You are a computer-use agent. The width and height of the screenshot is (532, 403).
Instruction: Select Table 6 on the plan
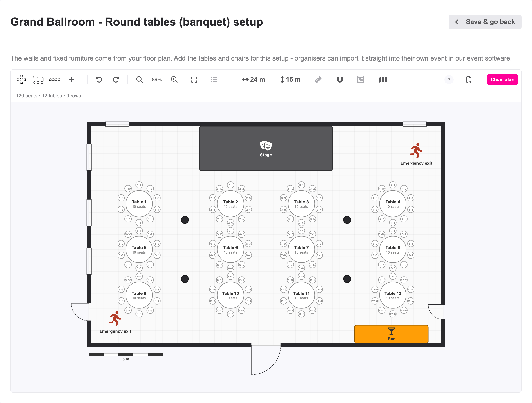(230, 249)
